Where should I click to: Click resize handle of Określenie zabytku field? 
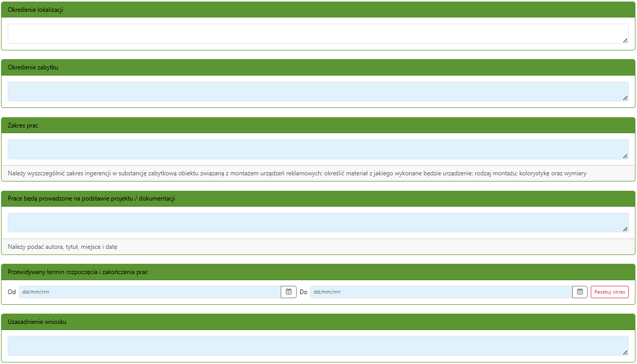(625, 98)
